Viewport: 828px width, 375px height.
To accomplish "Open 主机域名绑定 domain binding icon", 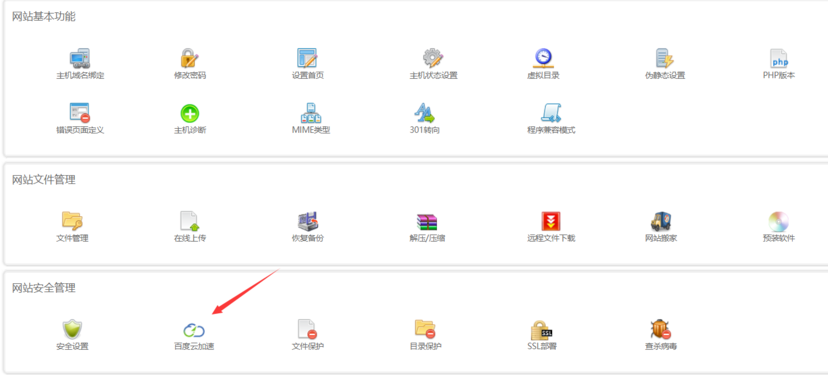I will pos(80,58).
